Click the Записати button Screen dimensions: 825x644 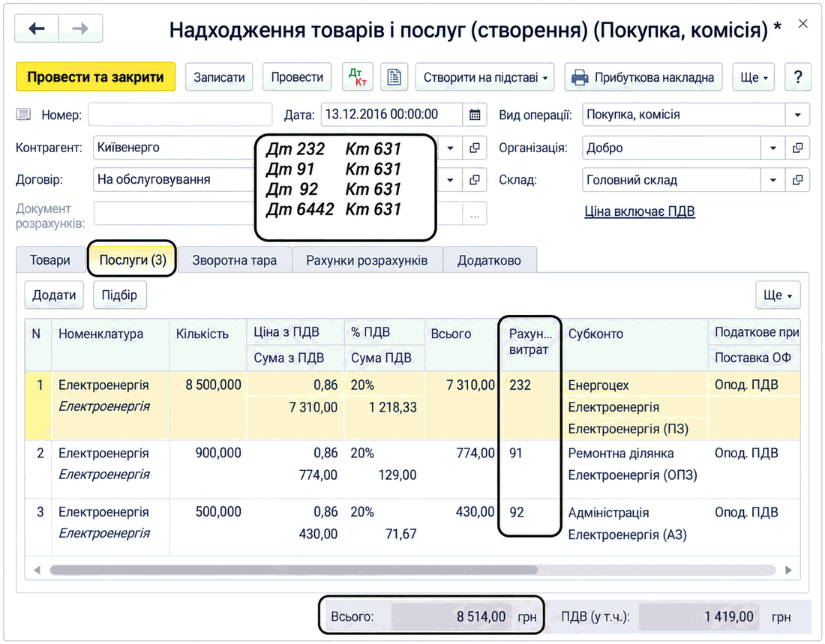[x=219, y=77]
